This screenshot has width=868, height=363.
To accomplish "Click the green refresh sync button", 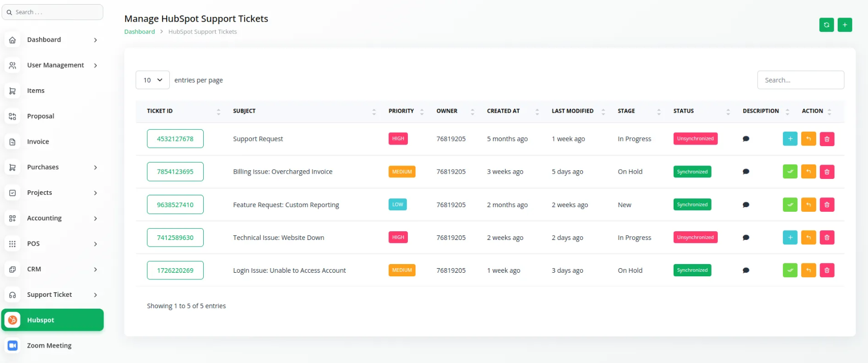I will click(826, 25).
